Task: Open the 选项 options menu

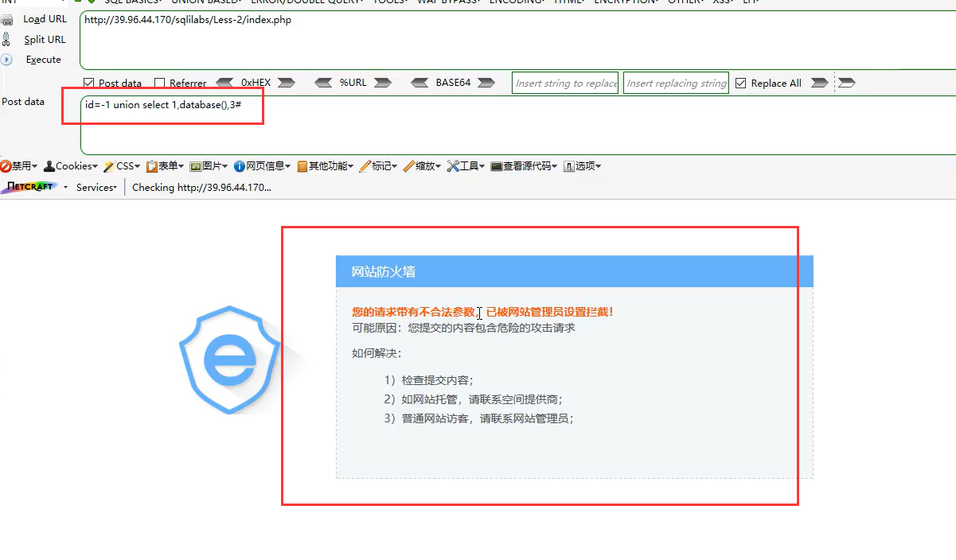Action: click(x=582, y=166)
